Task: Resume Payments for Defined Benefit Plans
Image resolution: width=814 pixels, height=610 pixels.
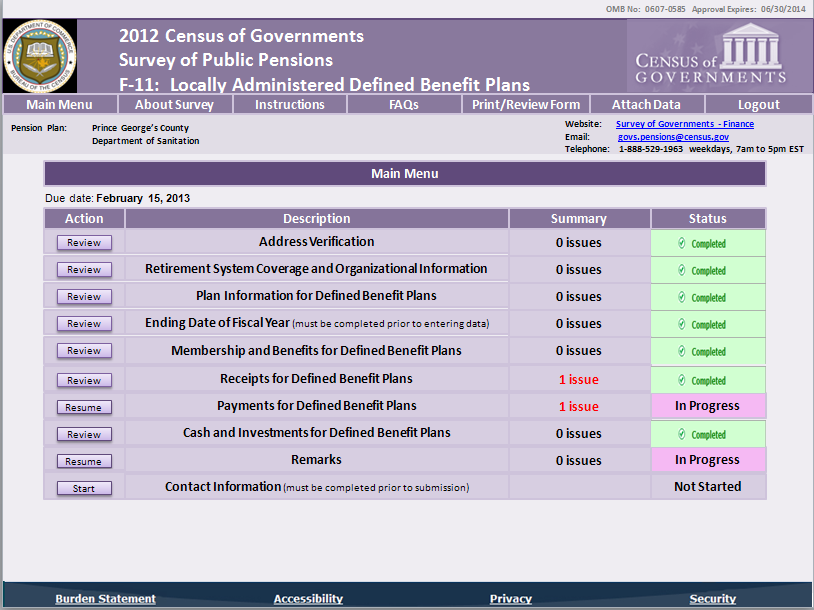Action: (x=84, y=407)
